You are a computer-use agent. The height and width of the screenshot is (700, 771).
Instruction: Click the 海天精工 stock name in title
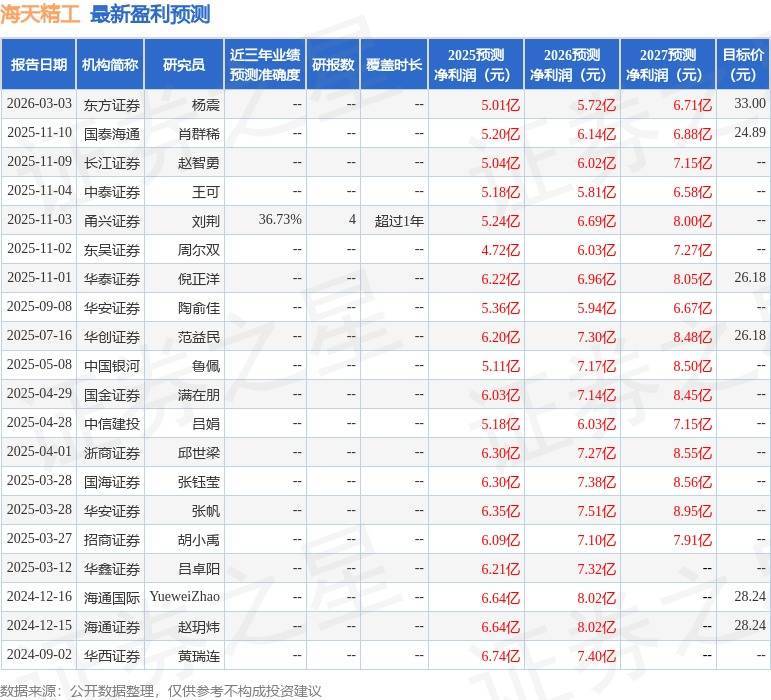[40, 14]
